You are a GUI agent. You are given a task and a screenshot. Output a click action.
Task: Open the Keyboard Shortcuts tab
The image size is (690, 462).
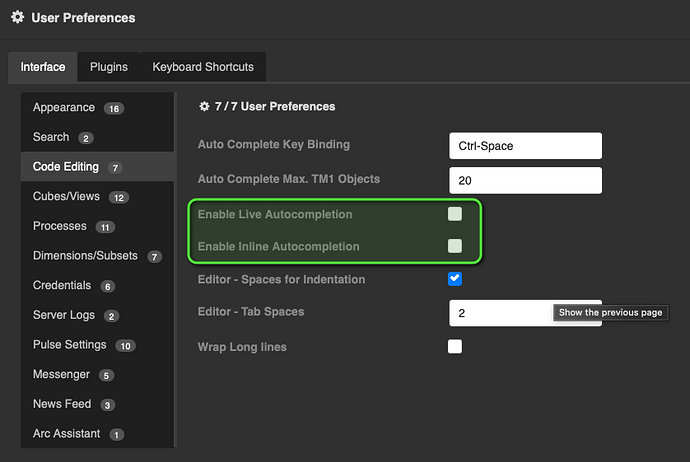coord(203,67)
